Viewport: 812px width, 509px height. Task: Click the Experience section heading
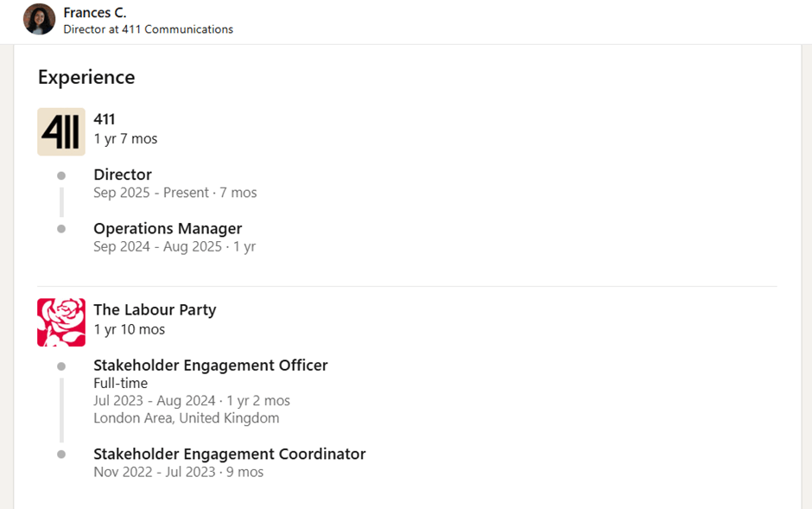86,77
